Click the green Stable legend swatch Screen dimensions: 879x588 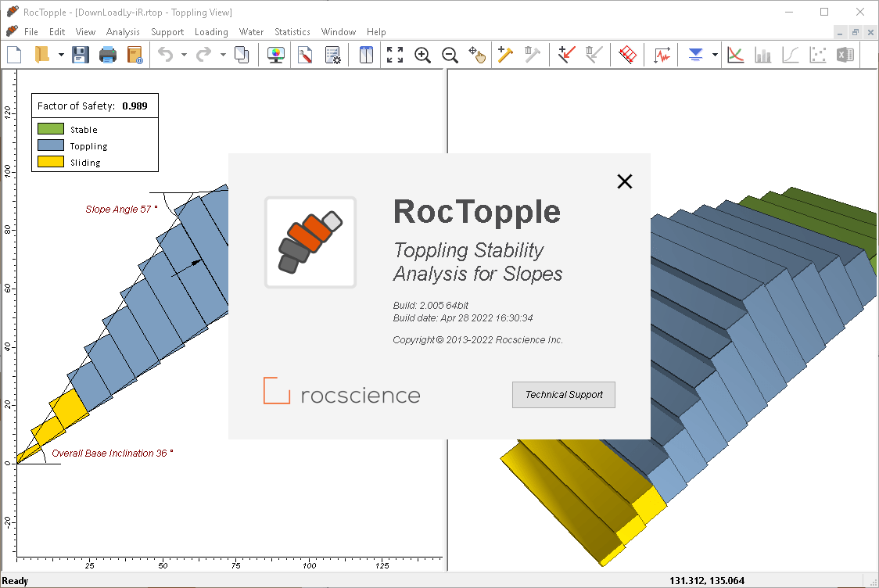click(x=51, y=129)
